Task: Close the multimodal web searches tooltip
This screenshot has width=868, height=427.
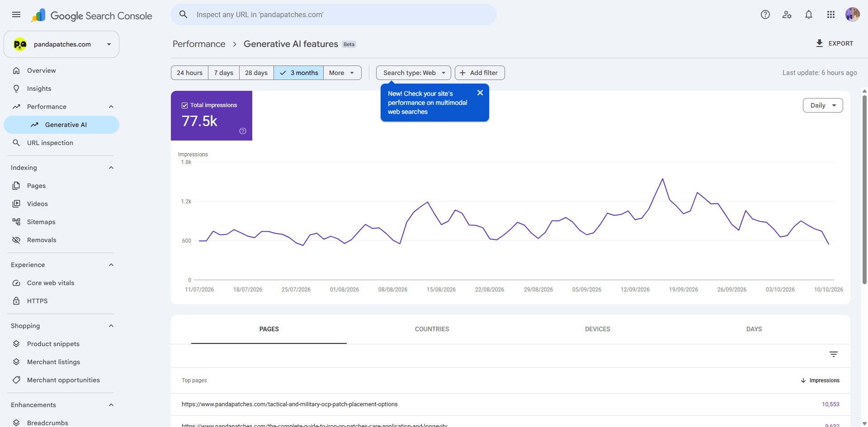Action: point(480,93)
